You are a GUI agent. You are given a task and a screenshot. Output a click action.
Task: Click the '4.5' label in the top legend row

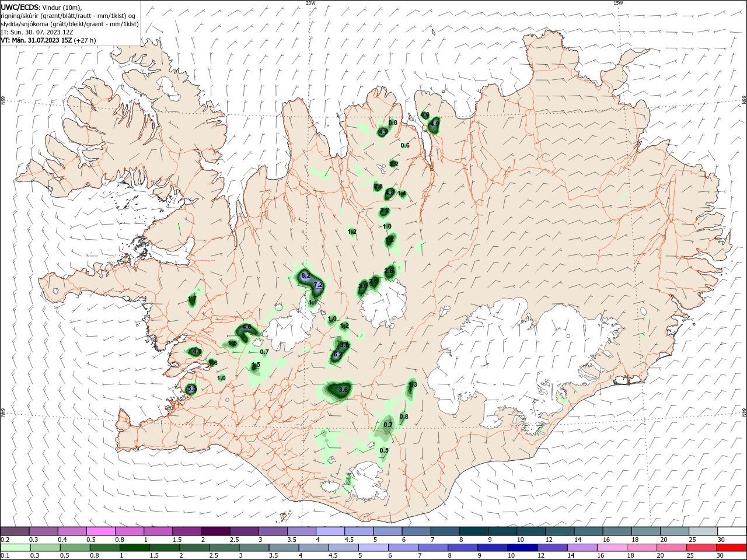[349, 540]
